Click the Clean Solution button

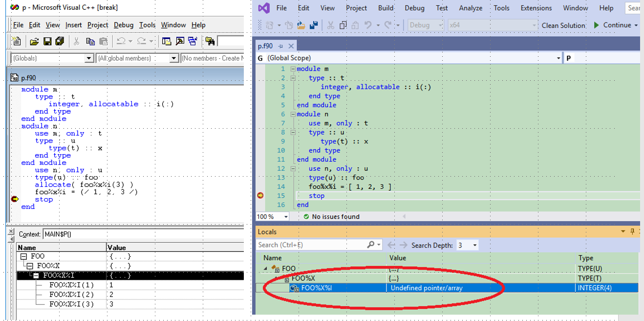563,25
